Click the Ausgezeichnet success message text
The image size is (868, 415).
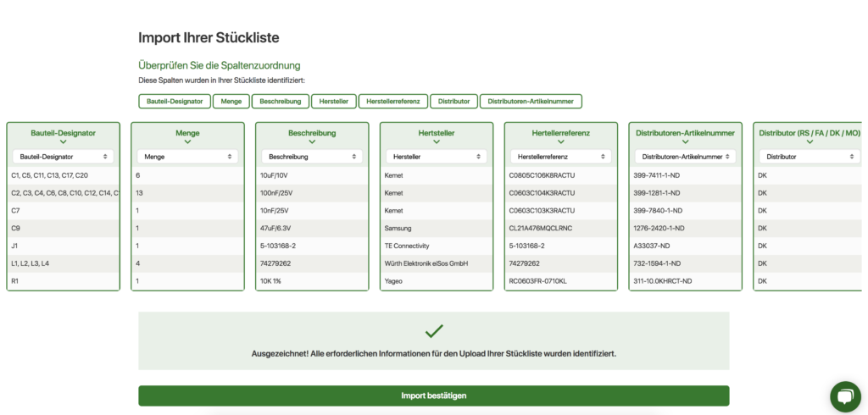click(433, 352)
